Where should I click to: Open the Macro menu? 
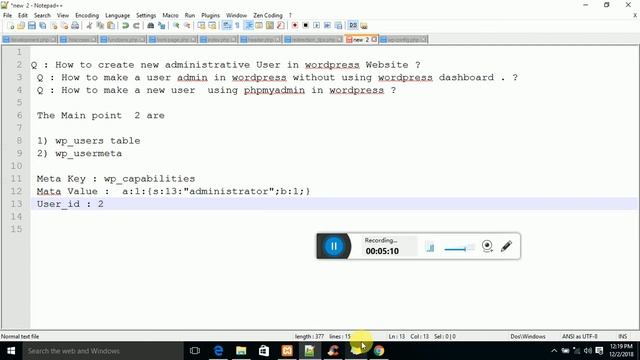[x=170, y=15]
